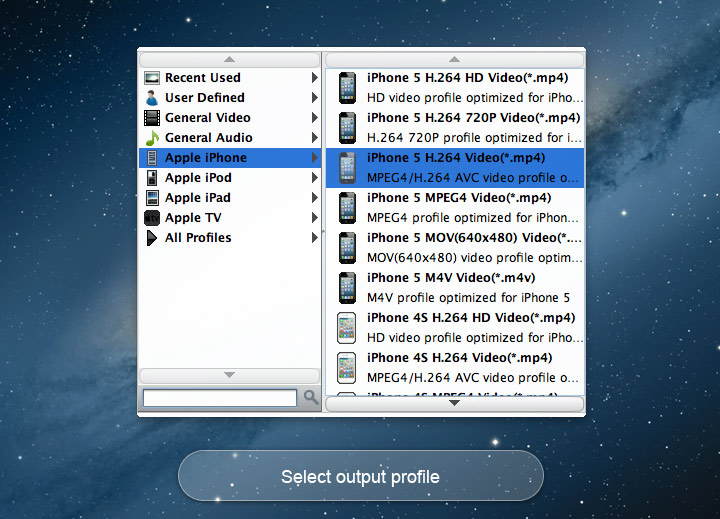
Task: Open the Recent Used category
Action: coord(230,78)
